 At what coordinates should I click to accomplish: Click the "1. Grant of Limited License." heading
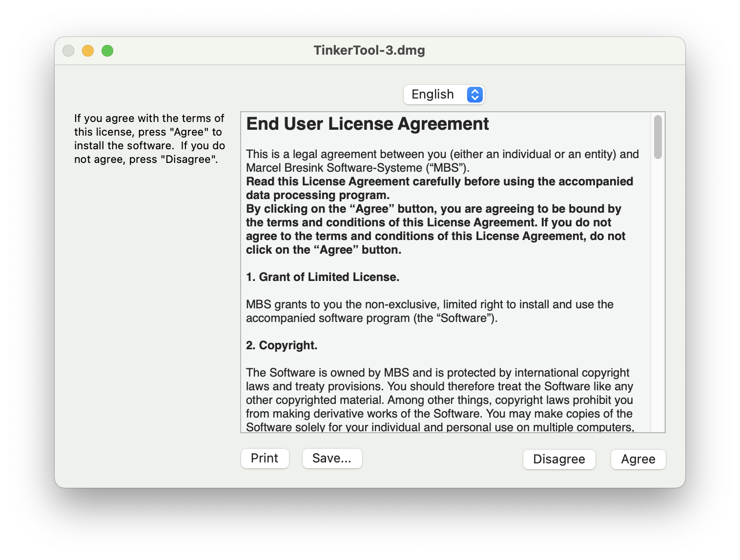(x=323, y=277)
